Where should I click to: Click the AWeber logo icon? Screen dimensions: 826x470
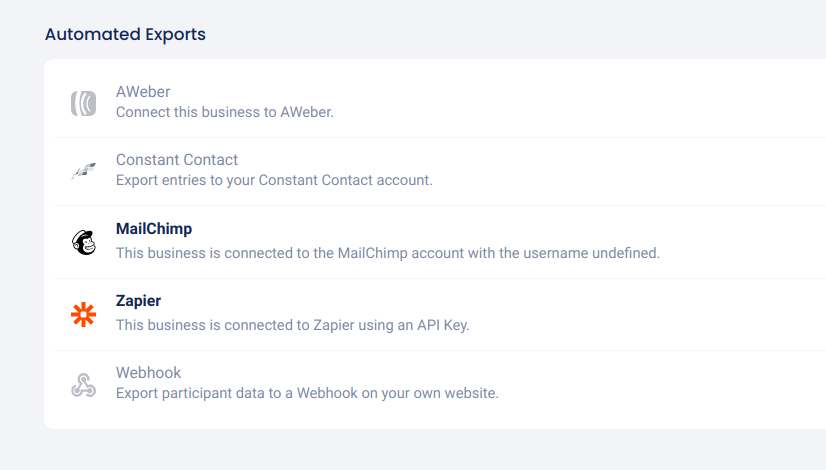coord(83,103)
